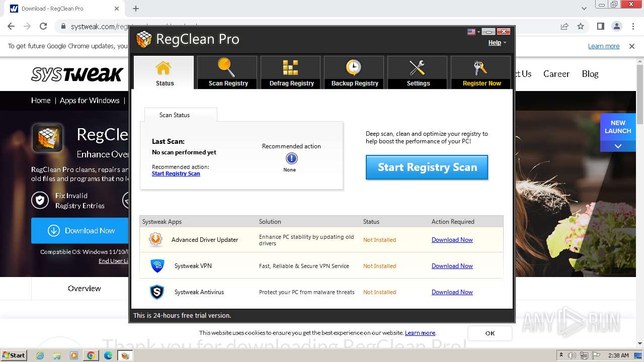The image size is (644, 362).
Task: Download Now for Systweak VPN
Action: point(452,266)
